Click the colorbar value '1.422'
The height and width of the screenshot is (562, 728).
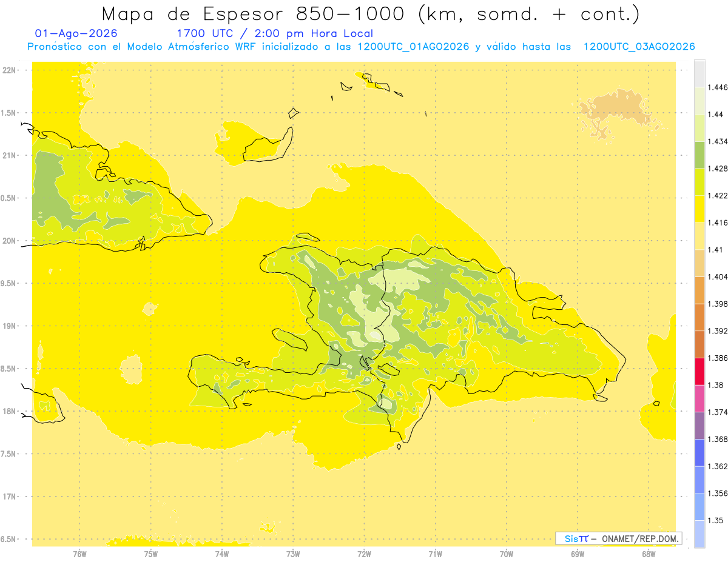click(x=718, y=196)
